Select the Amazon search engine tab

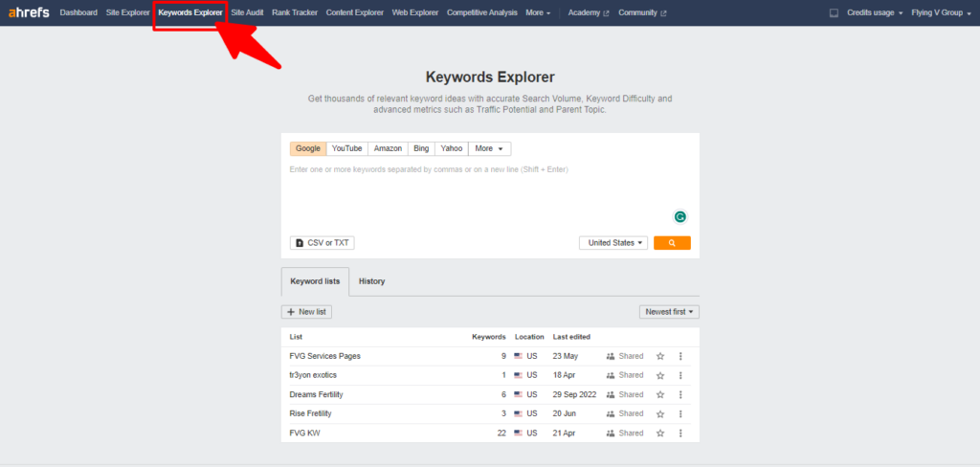pos(388,148)
